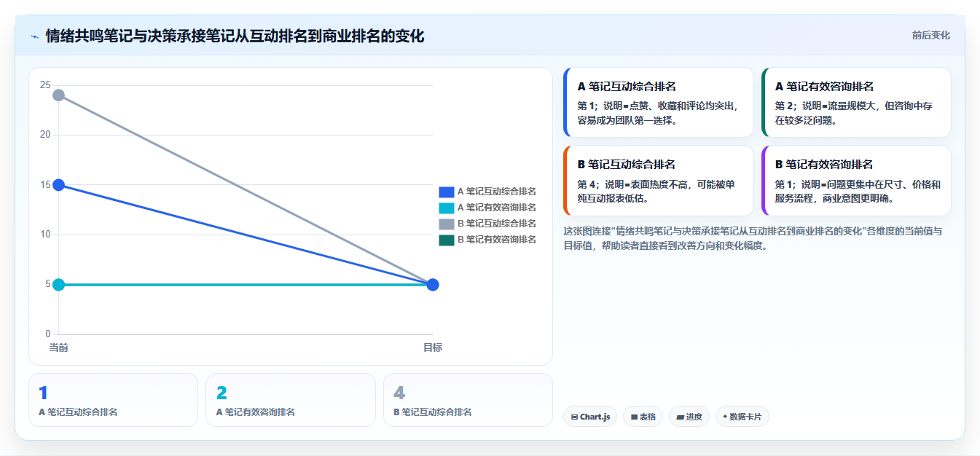Click the sparkle icon in 数据卡片 tag
This screenshot has width=980, height=456.
pos(725,417)
